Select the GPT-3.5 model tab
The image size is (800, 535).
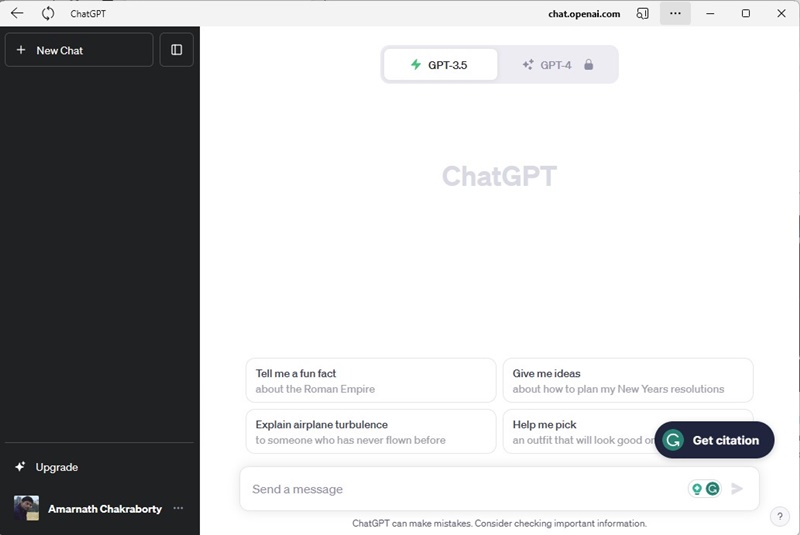pyautogui.click(x=440, y=65)
